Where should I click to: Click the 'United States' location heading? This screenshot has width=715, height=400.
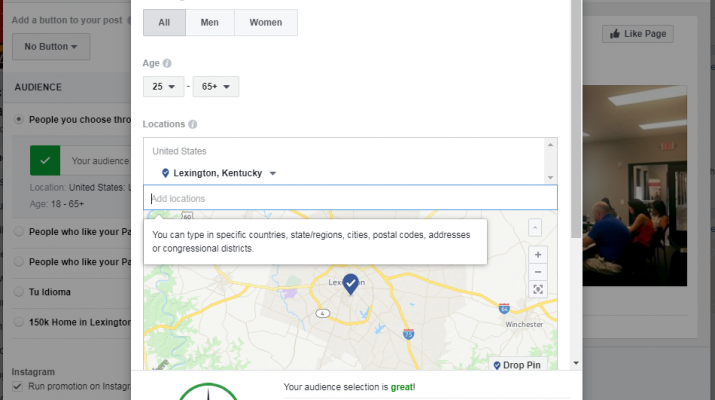179,151
